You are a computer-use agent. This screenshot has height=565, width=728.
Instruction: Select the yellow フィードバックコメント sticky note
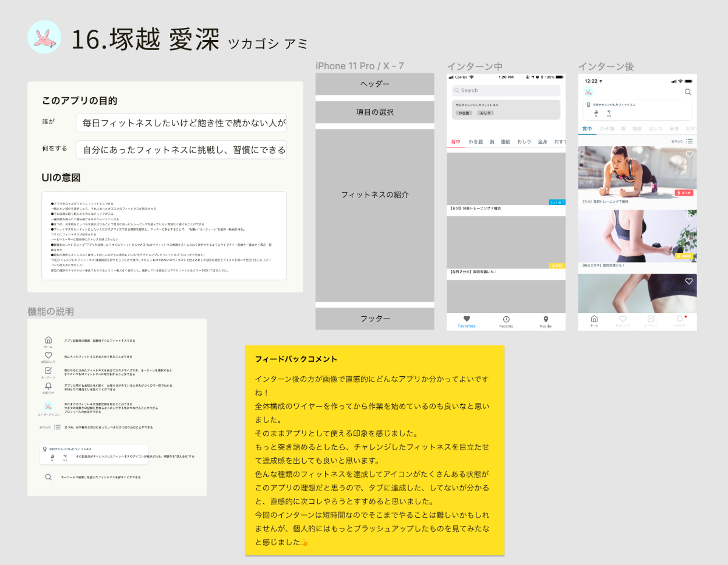point(374,450)
